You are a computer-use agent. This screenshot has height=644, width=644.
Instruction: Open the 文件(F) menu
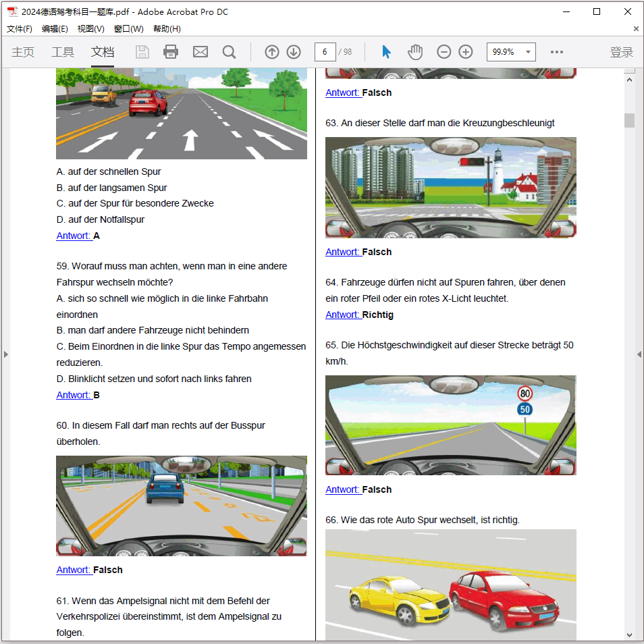(x=20, y=29)
